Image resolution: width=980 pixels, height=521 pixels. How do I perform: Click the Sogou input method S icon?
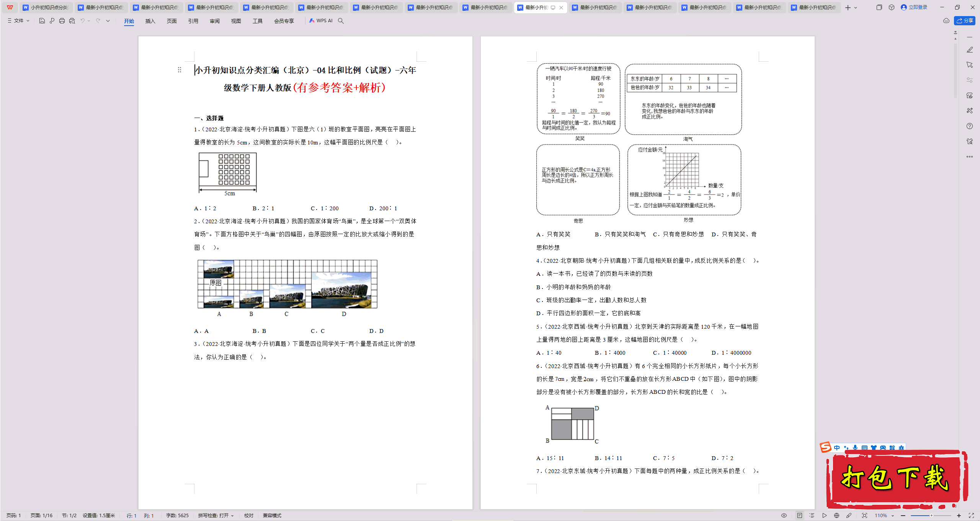click(826, 447)
